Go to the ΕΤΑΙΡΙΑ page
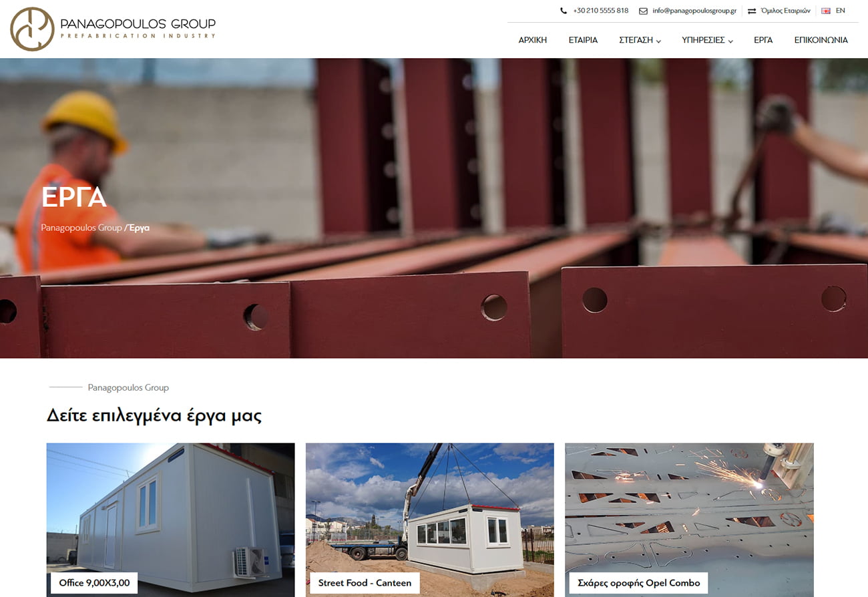Viewport: 868px width, 597px height. [583, 40]
